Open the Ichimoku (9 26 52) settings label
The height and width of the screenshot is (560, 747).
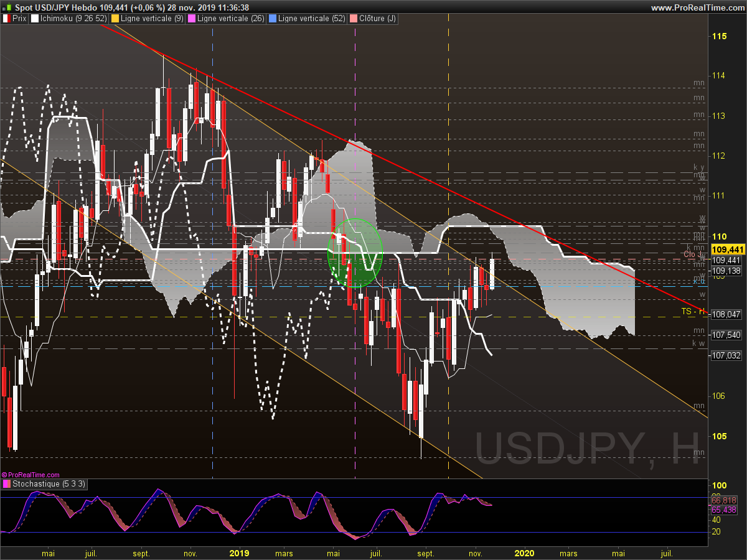tap(68, 19)
